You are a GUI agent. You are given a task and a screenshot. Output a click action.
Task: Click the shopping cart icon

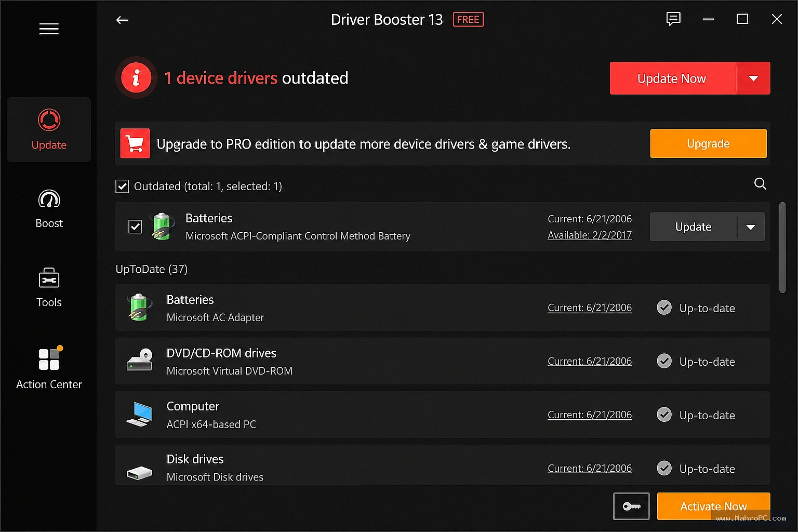tap(135, 143)
